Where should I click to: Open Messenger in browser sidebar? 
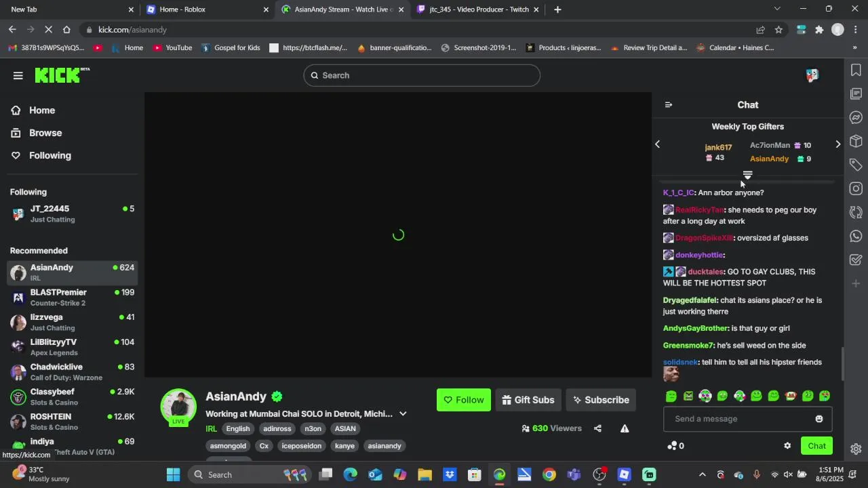pos(856,118)
